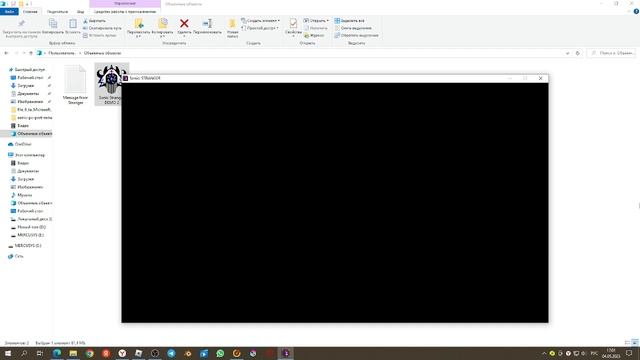This screenshot has height=360, width=640.
Task: Click the Up arrow next to address bar
Action: click(31, 53)
